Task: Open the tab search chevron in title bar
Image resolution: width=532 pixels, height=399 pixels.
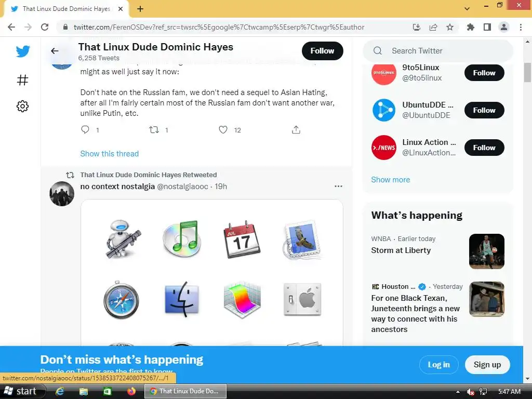Action: [x=467, y=8]
